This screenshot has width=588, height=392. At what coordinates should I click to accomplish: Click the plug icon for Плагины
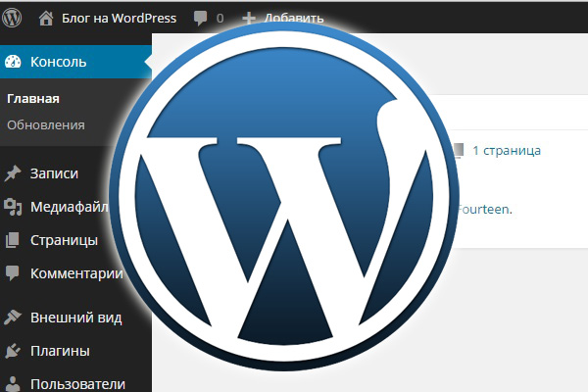click(13, 351)
